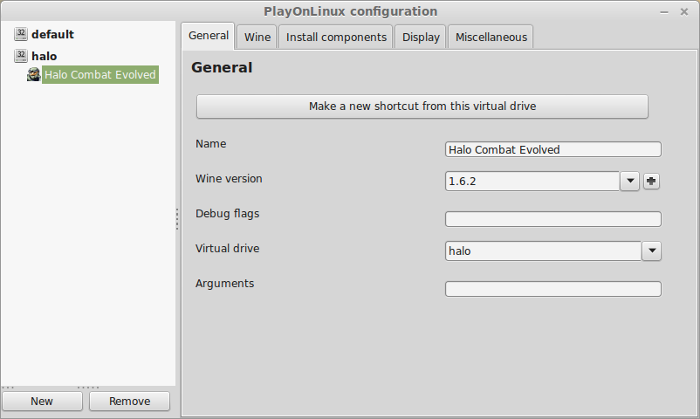Viewport: 700px width, 419px height.
Task: Close the PlayOnLinux configuration window
Action: 684,12
